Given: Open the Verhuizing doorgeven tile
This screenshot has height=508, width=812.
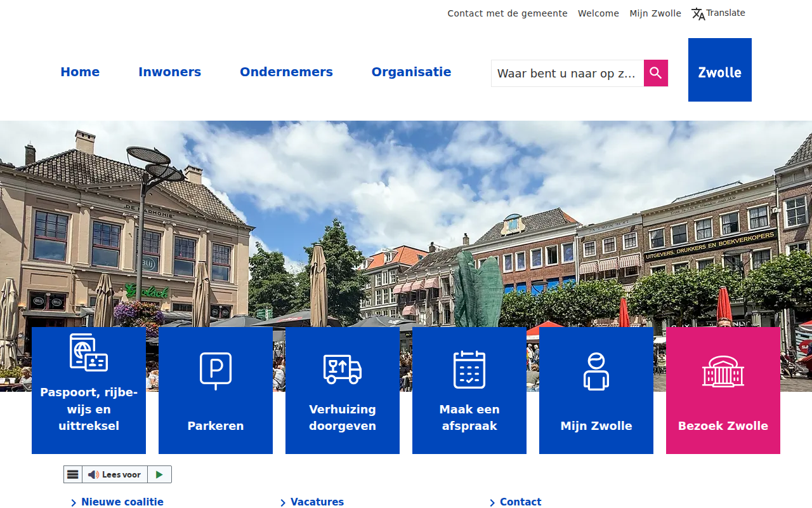Looking at the screenshot, I should (x=343, y=391).
